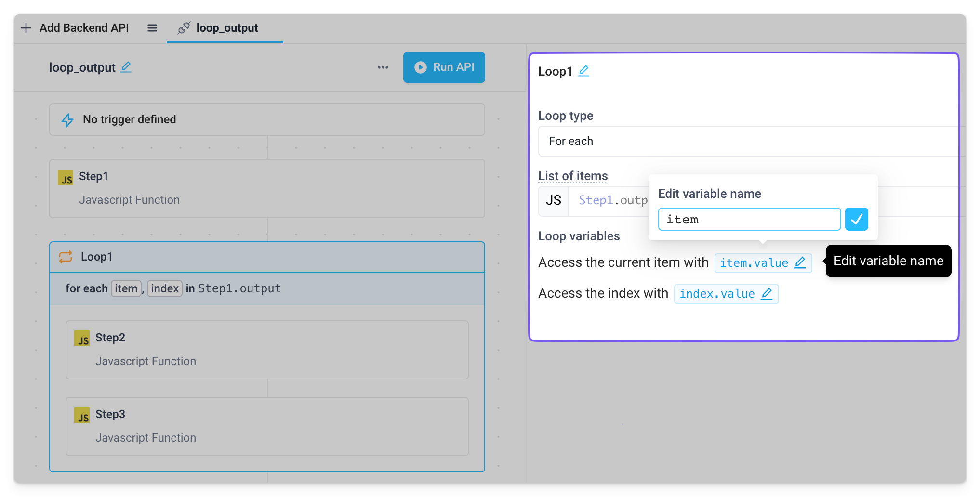Screen dimensions: 980x497
Task: Click the JS icon on Step3
Action: click(x=82, y=415)
